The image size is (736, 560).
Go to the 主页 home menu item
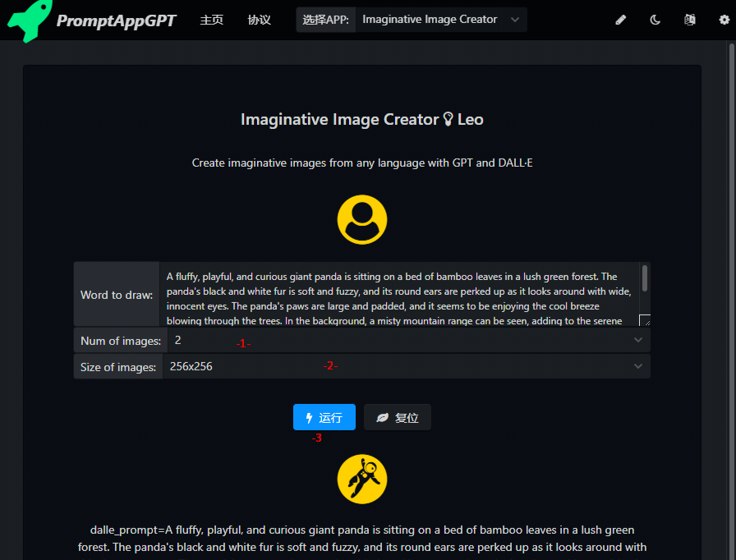pyautogui.click(x=212, y=20)
